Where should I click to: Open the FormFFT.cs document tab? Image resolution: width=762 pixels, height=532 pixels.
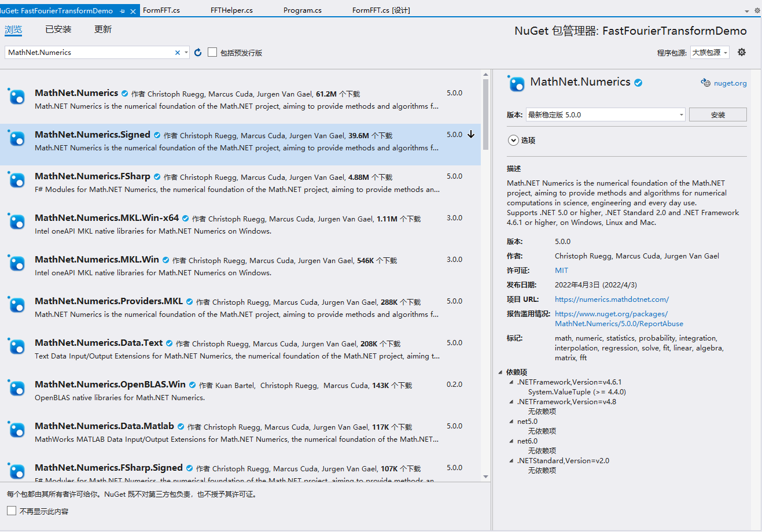click(x=161, y=10)
